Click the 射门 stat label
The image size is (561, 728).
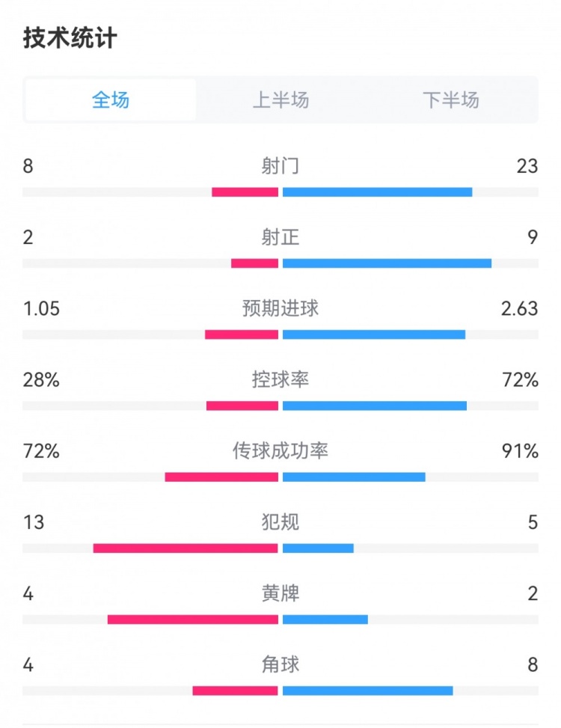coord(280,165)
